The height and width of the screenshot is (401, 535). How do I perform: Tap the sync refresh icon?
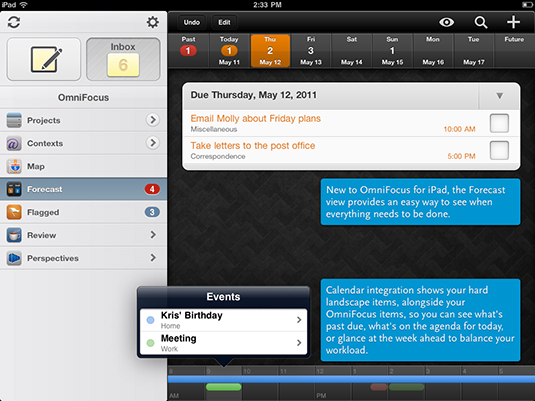pos(14,23)
